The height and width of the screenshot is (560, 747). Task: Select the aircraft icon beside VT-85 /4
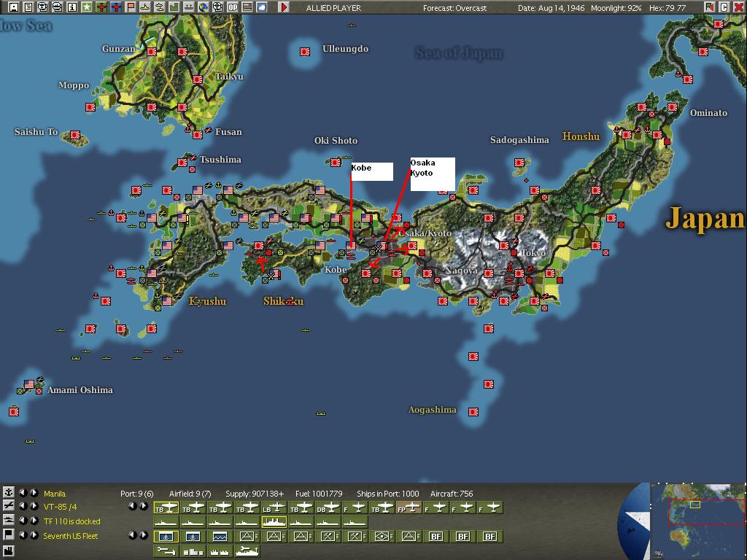click(8, 506)
